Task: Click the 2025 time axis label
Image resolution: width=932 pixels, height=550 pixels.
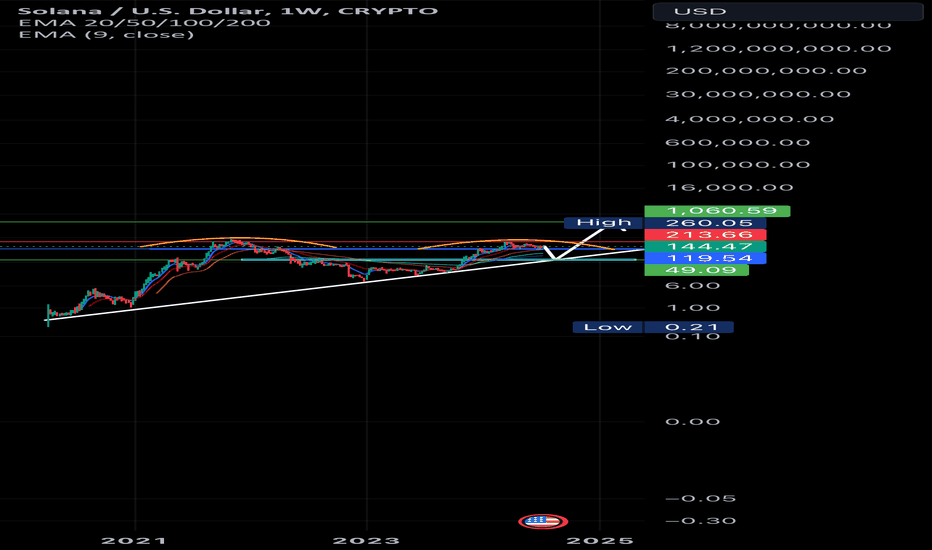Action: click(x=600, y=541)
